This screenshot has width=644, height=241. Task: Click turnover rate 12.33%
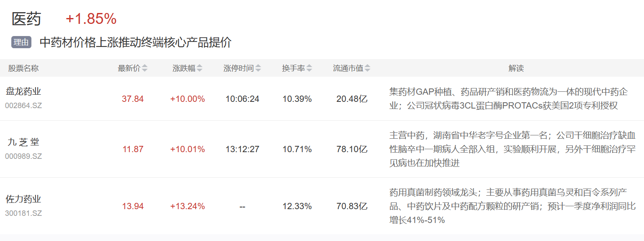point(297,206)
